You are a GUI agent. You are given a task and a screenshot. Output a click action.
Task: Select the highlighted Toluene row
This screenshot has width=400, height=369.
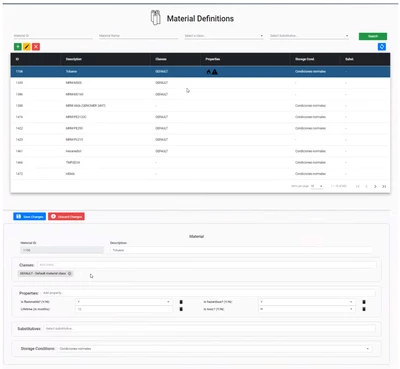200,72
